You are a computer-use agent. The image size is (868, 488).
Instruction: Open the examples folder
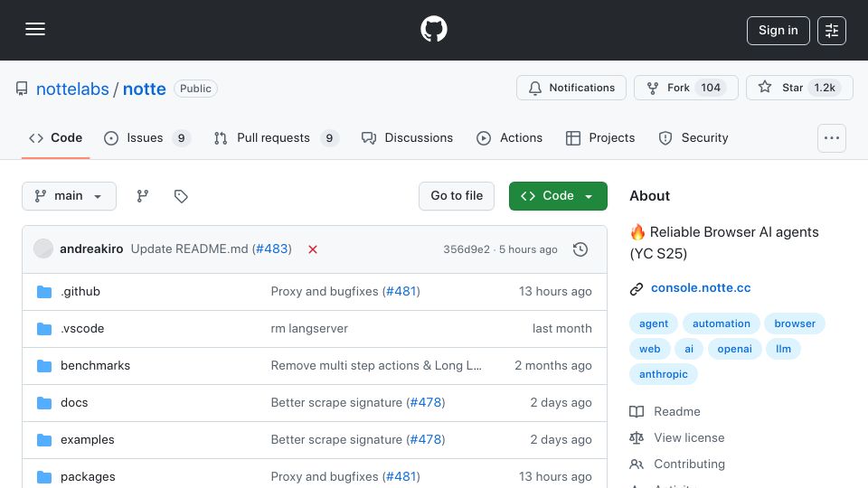pyautogui.click(x=88, y=440)
